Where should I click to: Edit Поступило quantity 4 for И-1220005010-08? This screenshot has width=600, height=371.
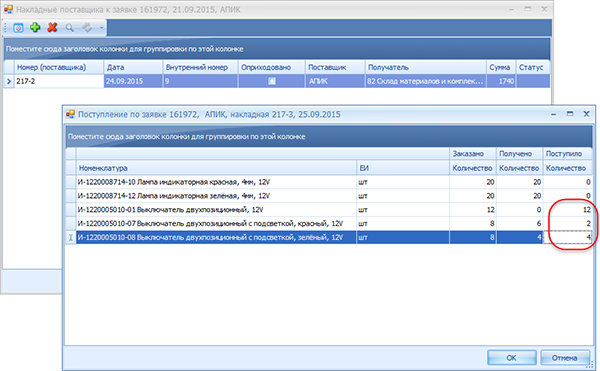pos(567,238)
